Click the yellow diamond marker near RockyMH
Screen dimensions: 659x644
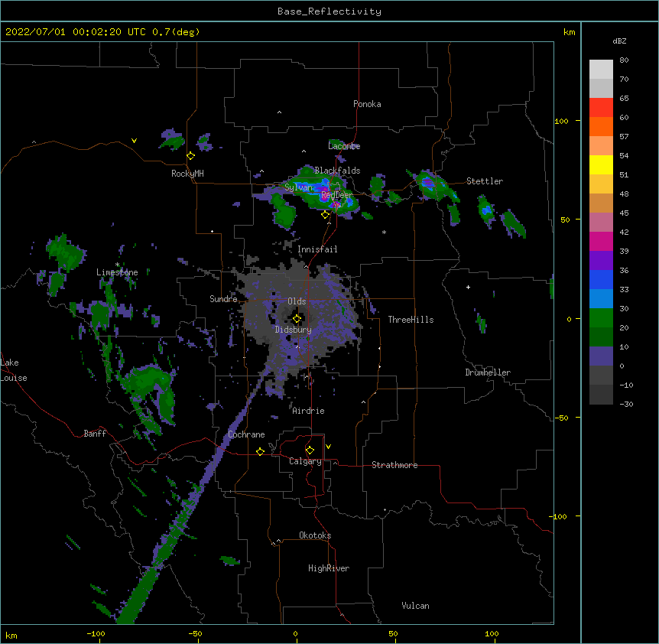tap(190, 156)
